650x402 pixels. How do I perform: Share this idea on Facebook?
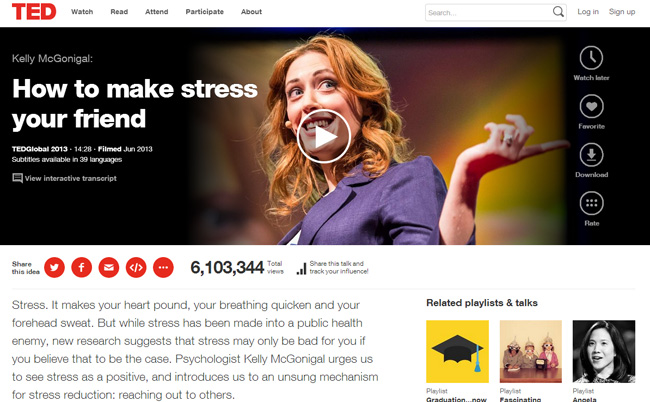[82, 267]
